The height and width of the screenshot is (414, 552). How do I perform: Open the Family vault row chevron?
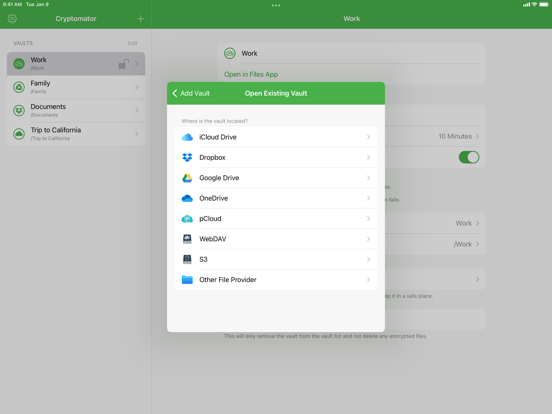tap(137, 87)
